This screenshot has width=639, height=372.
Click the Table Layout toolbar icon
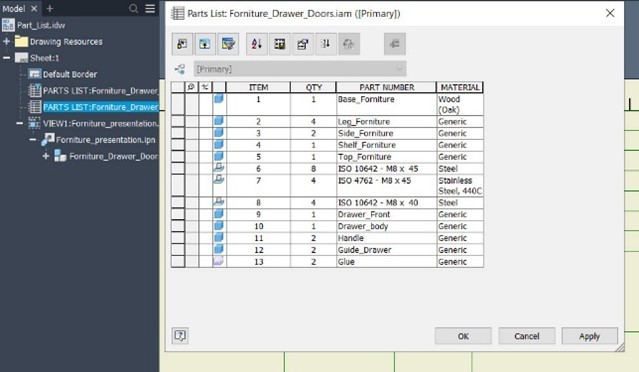[302, 44]
